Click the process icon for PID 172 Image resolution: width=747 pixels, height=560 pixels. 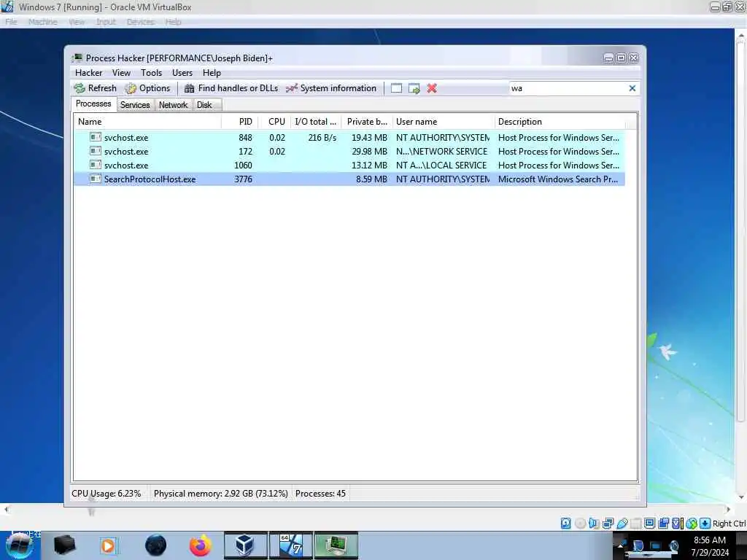pos(96,151)
